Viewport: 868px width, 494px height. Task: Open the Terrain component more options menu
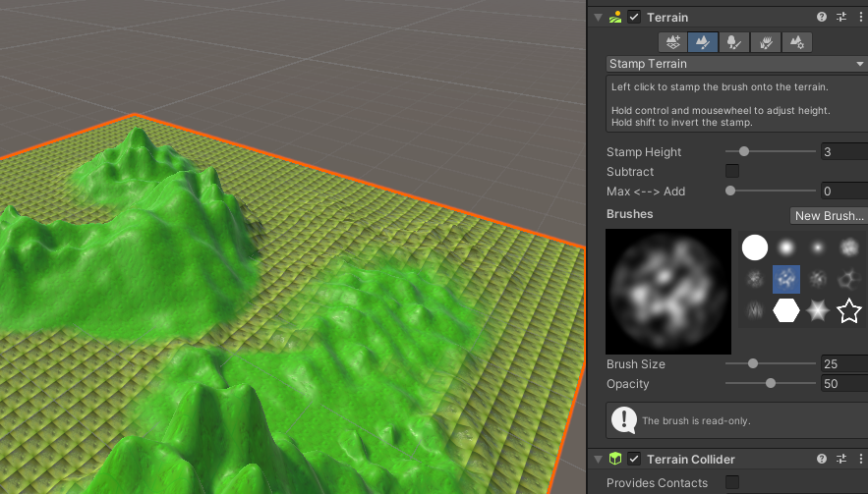[x=861, y=17]
